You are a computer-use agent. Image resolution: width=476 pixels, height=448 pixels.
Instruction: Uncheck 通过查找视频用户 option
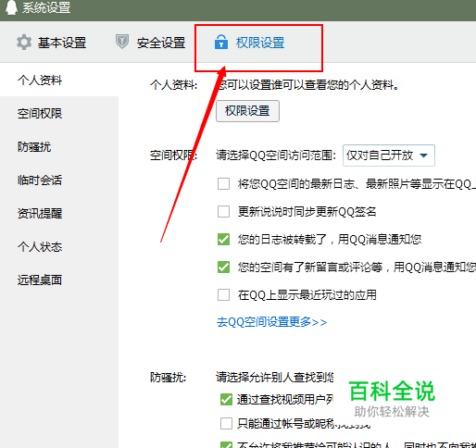226,400
